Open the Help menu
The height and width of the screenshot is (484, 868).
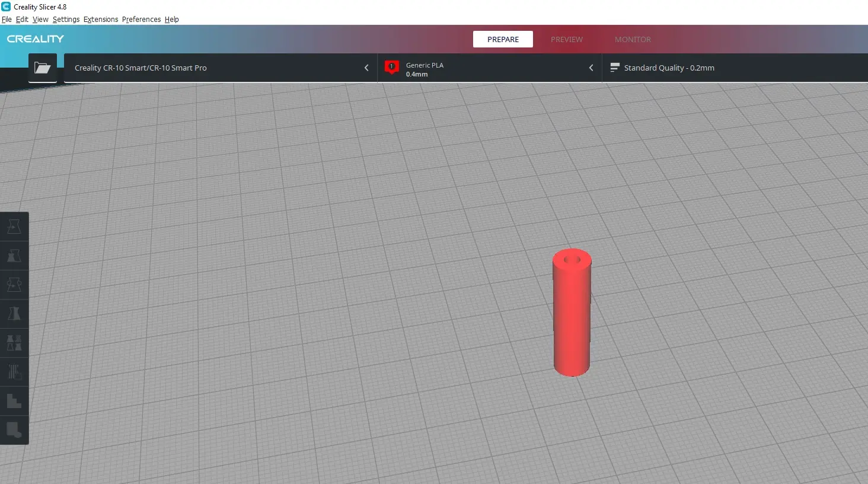click(x=171, y=19)
